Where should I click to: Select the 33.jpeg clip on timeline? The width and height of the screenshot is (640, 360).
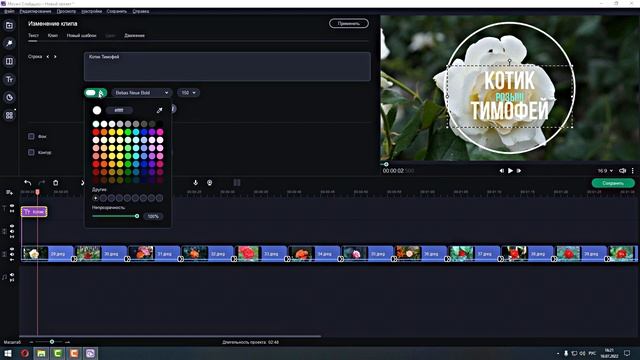click(262, 253)
